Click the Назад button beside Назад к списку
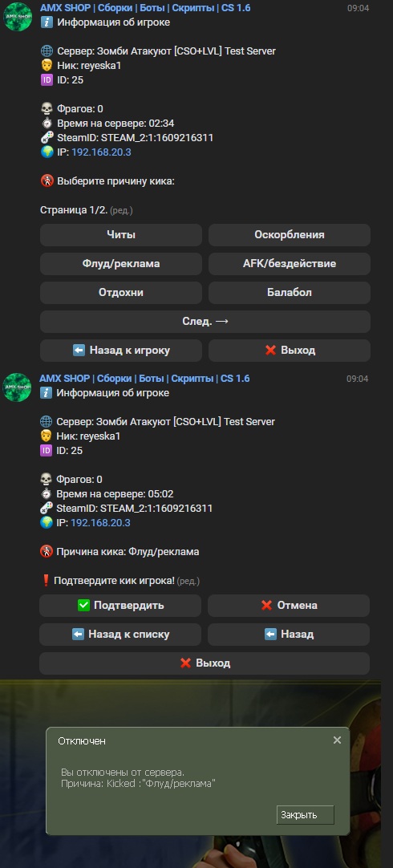Viewport: 393px width, 868px height. click(x=289, y=634)
